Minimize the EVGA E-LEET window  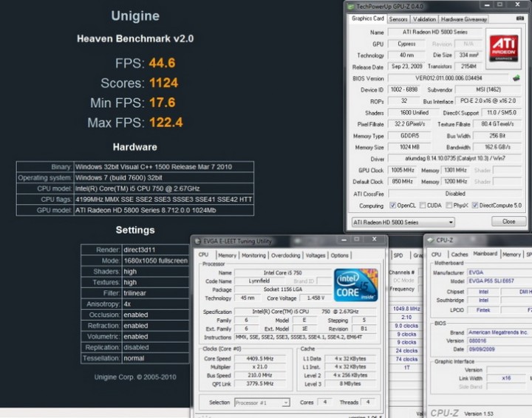(x=344, y=240)
